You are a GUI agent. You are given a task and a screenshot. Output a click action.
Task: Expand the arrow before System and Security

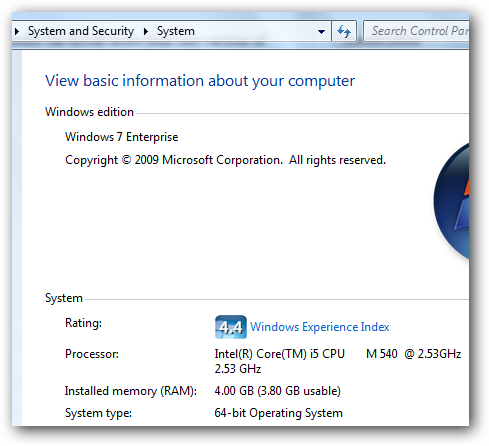click(17, 32)
